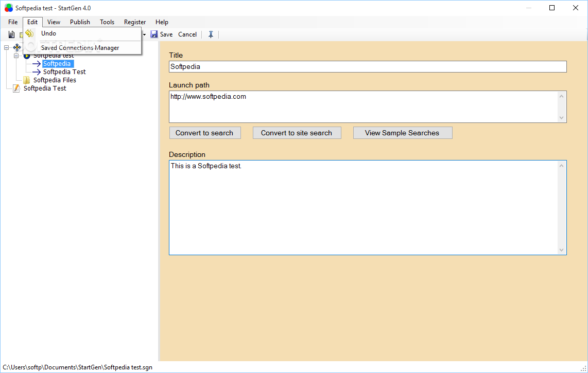The width and height of the screenshot is (588, 373).
Task: Select the highlighted Softpedia tree item
Action: (57, 64)
